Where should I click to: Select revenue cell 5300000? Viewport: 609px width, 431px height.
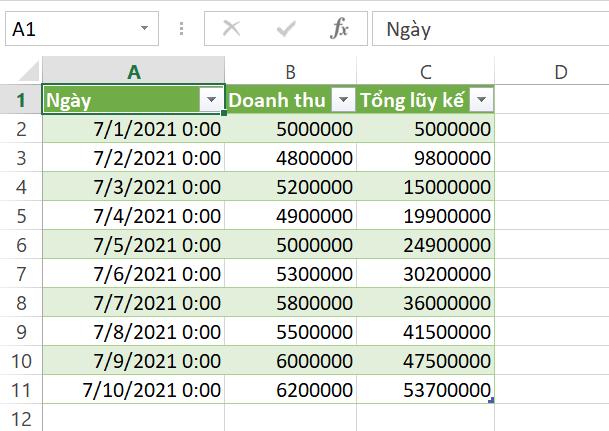tap(291, 274)
